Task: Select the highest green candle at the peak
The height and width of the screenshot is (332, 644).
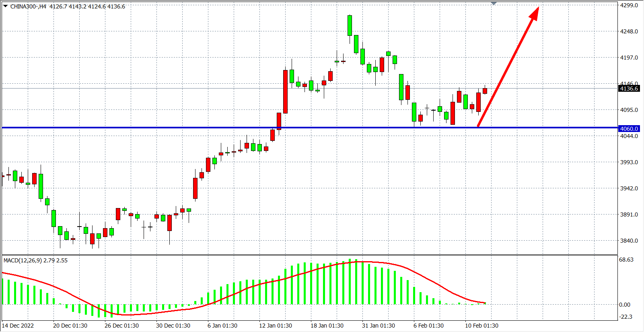Action: 350,26
